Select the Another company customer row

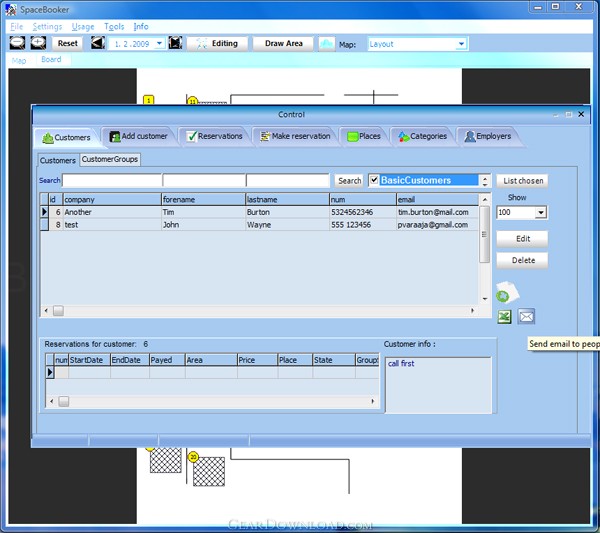point(259,212)
